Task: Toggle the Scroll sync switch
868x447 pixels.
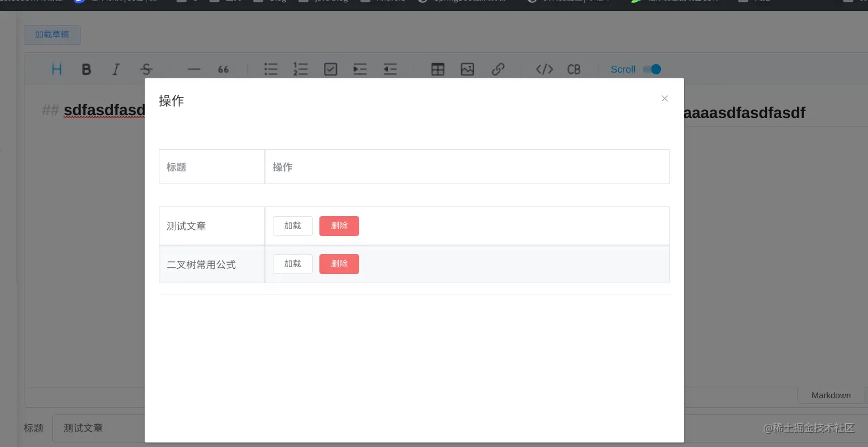Action: coord(652,69)
